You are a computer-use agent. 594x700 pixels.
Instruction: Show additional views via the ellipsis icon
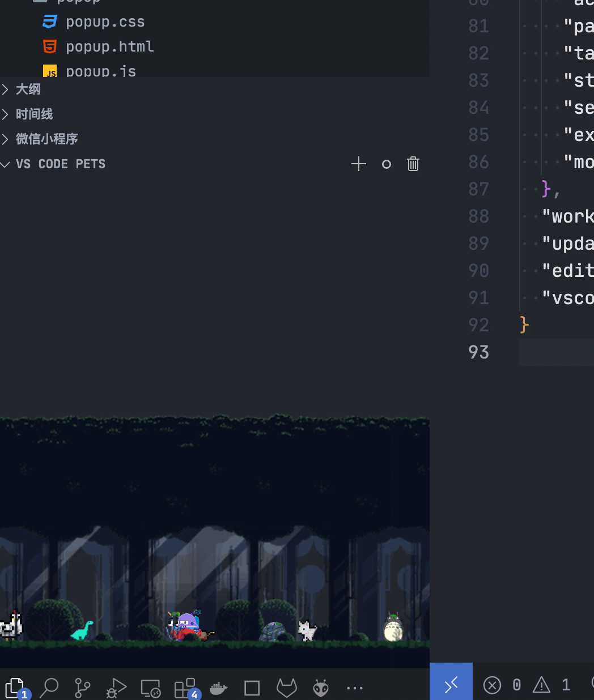[x=355, y=688]
